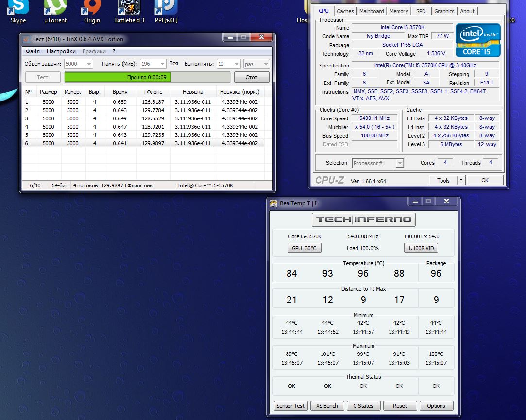Open the Origin desktop shortcut
The height and width of the screenshot is (420, 526).
(92, 11)
